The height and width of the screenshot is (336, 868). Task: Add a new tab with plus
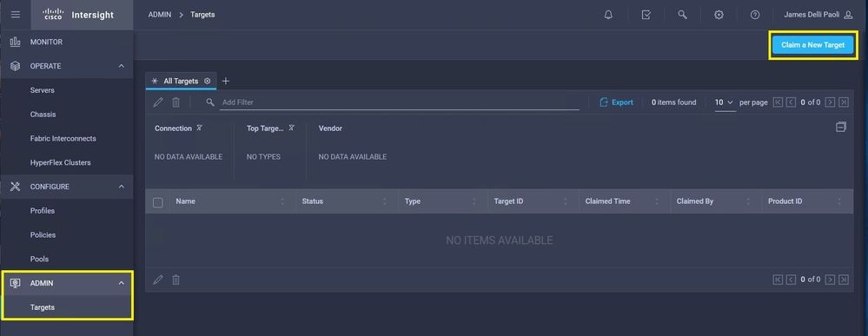click(225, 81)
